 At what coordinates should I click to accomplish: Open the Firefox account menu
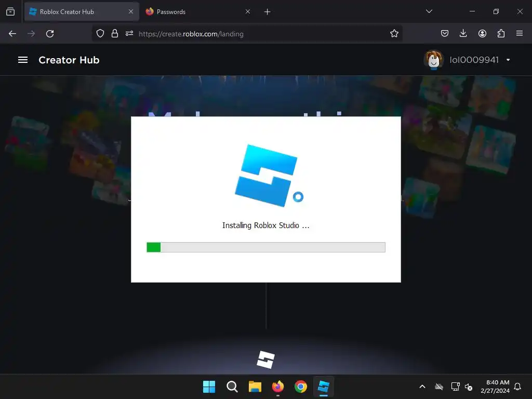coord(482,34)
